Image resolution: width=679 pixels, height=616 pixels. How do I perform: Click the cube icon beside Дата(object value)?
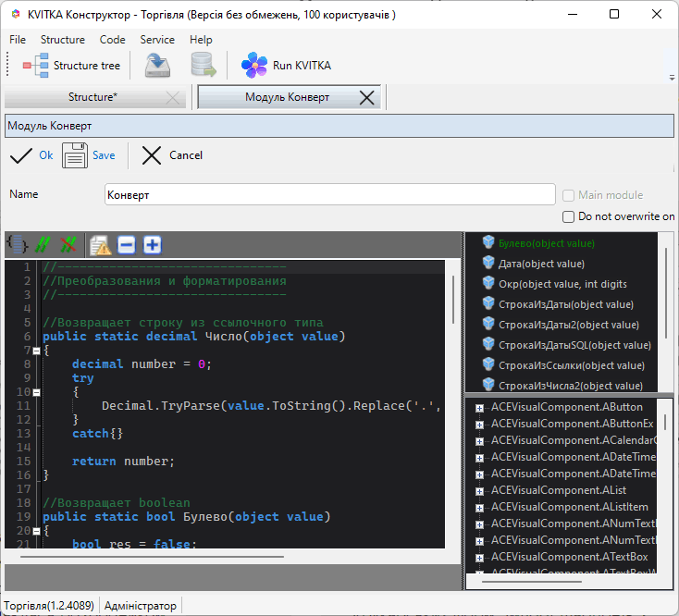[x=488, y=263]
